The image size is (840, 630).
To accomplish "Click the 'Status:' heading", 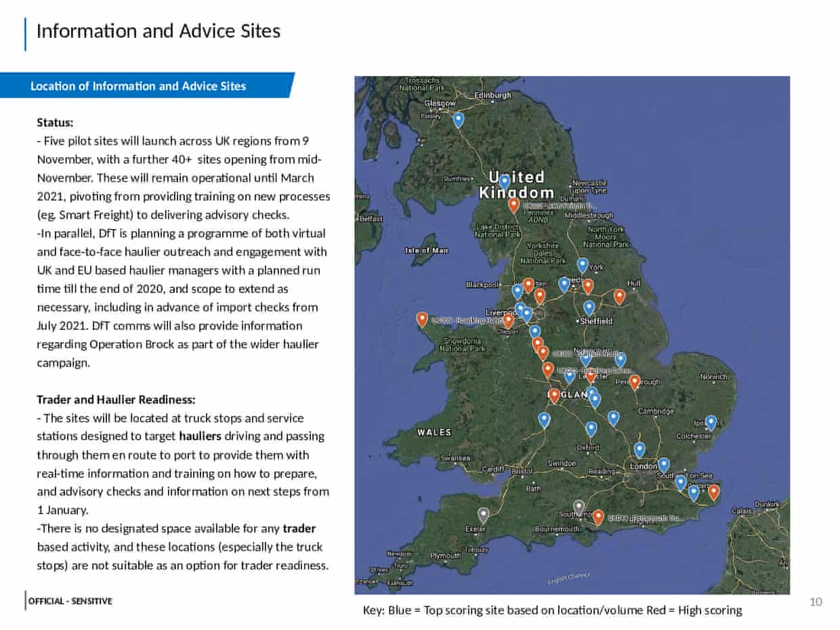I will (55, 123).
